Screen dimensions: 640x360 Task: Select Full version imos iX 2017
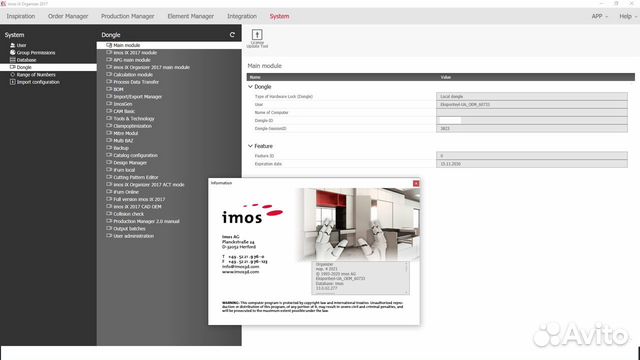pos(139,200)
